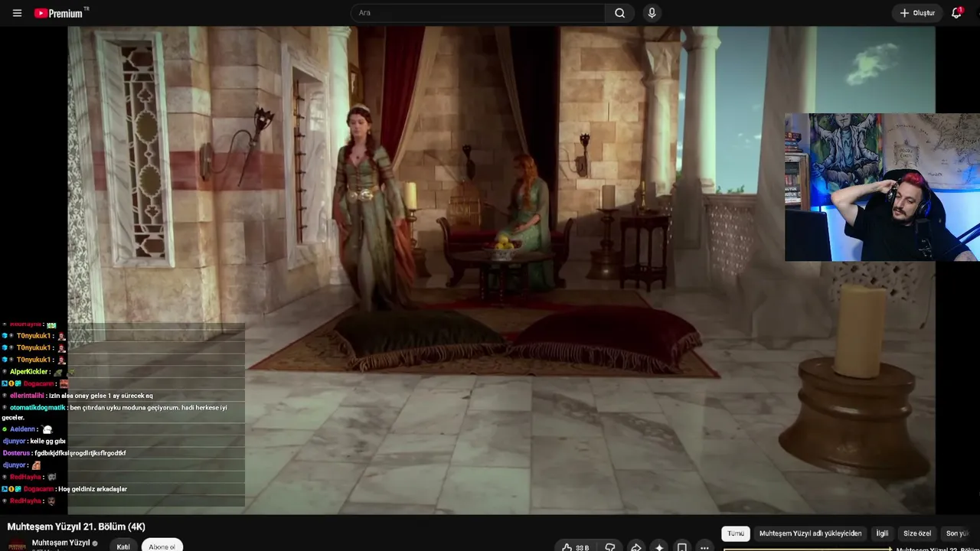
Task: Click the sparkle icon below the video
Action: coord(658,547)
